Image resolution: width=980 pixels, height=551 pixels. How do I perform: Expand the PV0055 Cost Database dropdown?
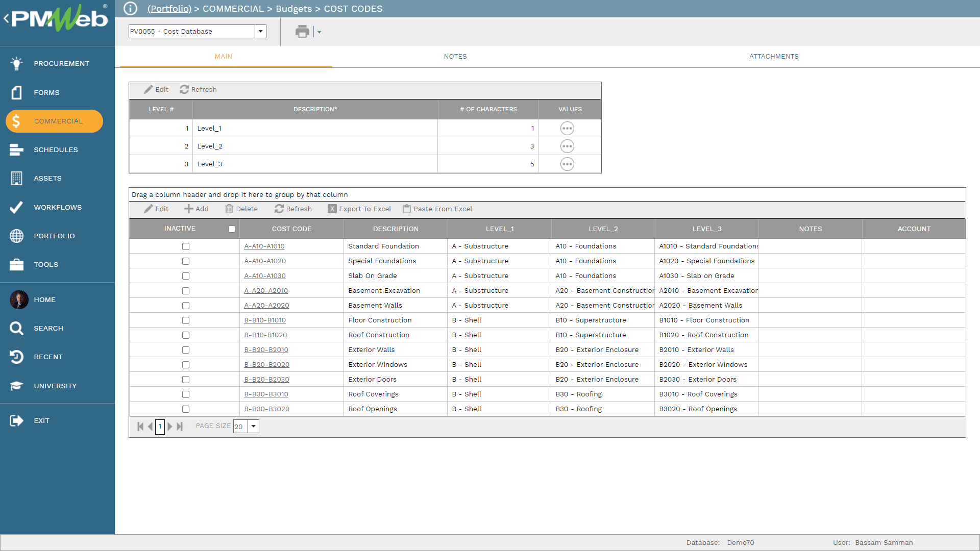[x=261, y=31]
